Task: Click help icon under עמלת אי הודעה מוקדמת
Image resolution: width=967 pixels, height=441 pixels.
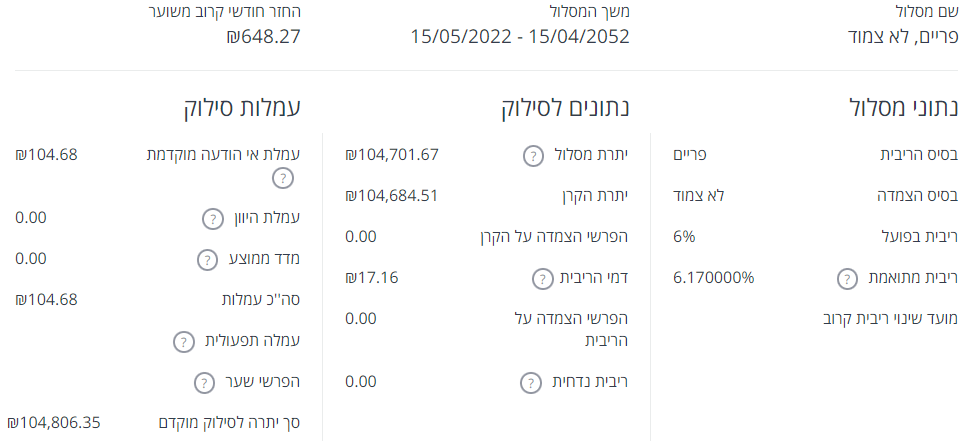Action: pos(284,179)
